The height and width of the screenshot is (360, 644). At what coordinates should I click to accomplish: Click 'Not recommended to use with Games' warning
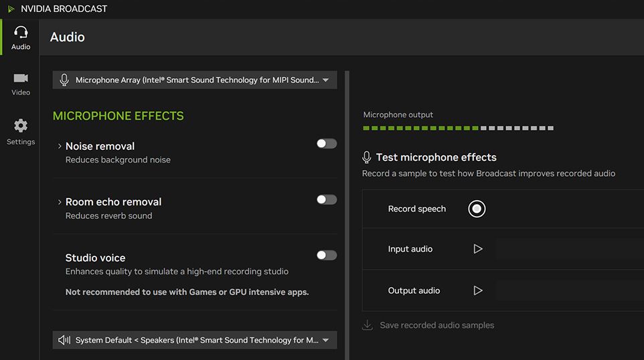tap(187, 292)
